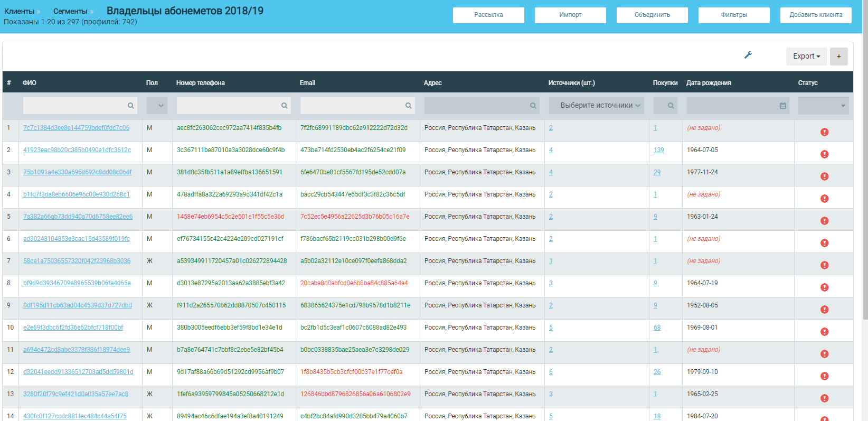Click the search icon in Покупки filter

pos(671,106)
